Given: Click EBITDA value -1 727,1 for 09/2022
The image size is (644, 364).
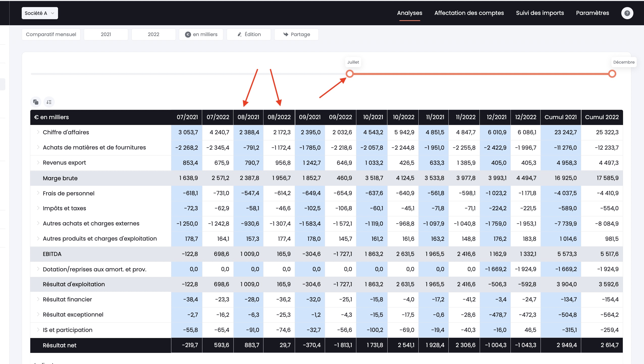Looking at the screenshot, I should coord(342,254).
